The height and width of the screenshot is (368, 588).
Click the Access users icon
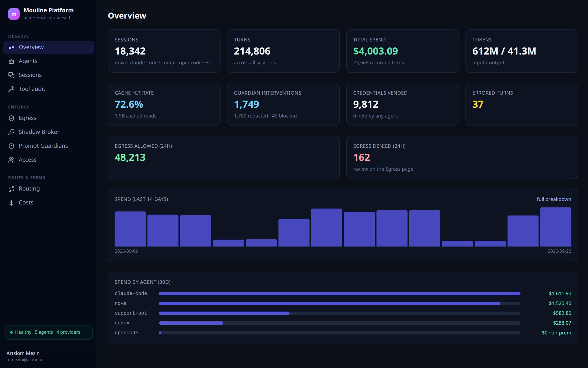[11, 160]
